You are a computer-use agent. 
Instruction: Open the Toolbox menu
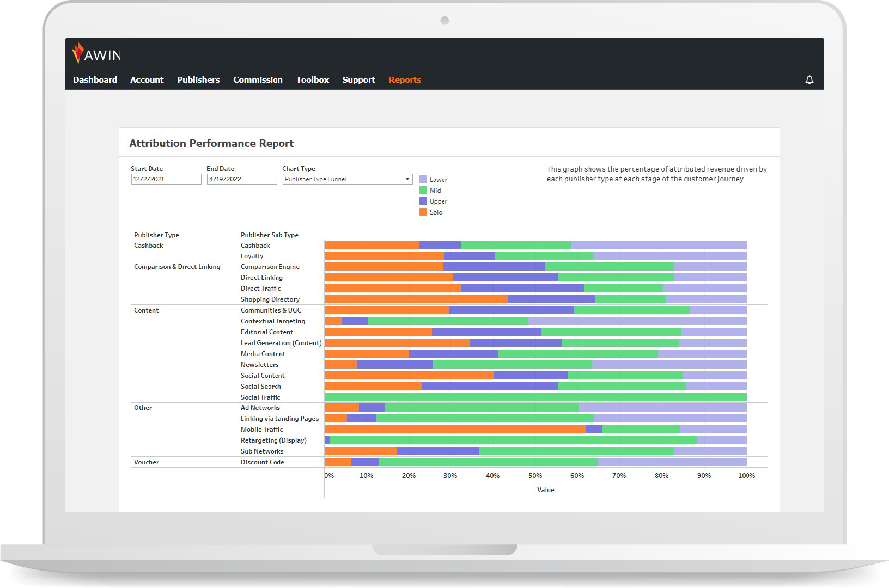point(312,80)
